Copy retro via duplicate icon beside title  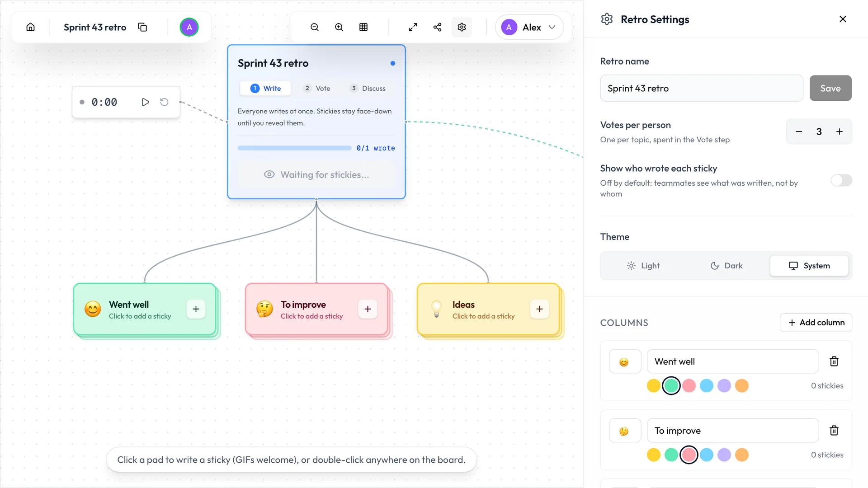142,27
